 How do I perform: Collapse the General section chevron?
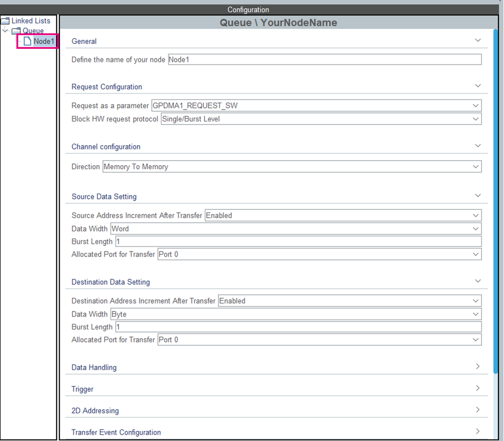click(x=478, y=40)
